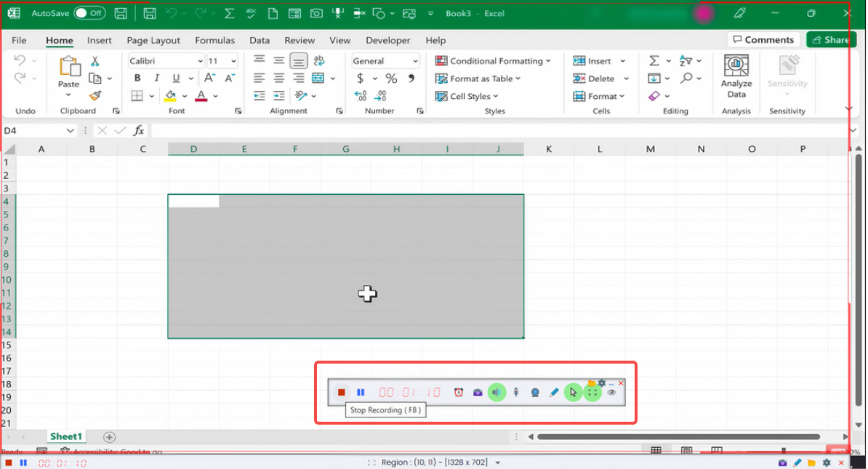Viewport: 868px width, 469px height.
Task: Click the Increase Decimal icon
Action: point(361,96)
